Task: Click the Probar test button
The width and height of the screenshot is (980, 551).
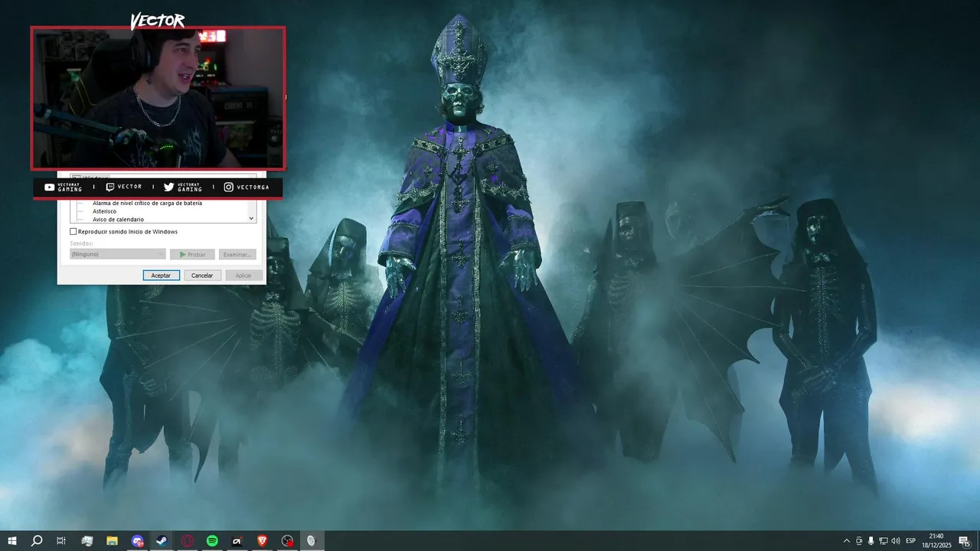Action: (192, 254)
